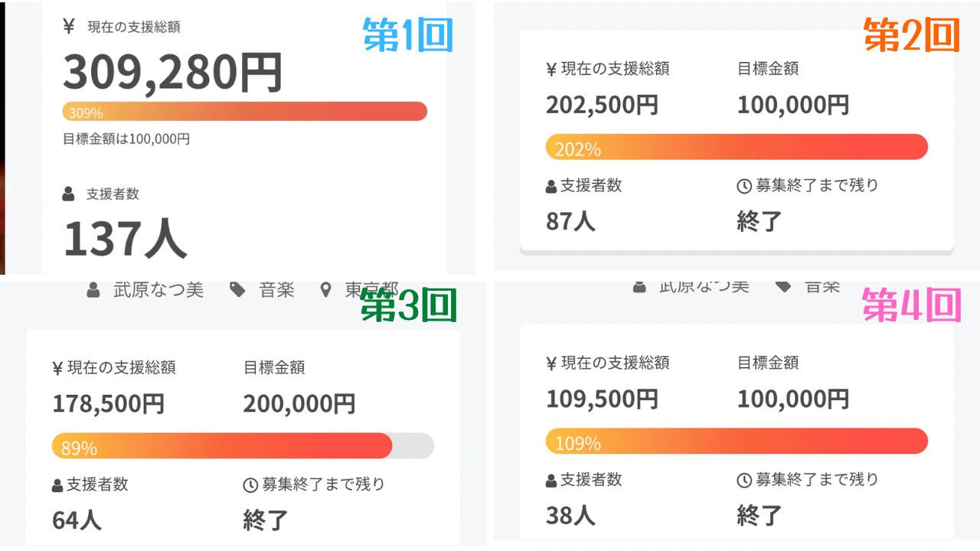Click the 202% funding progress bar
980x551 pixels.
(x=737, y=147)
